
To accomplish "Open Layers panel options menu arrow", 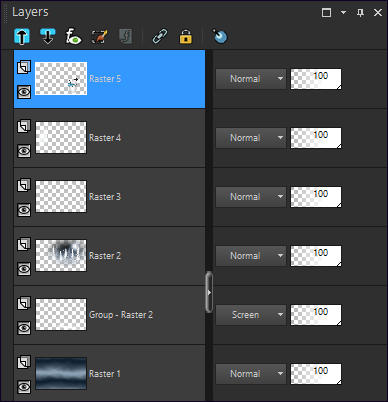I will click(x=343, y=13).
